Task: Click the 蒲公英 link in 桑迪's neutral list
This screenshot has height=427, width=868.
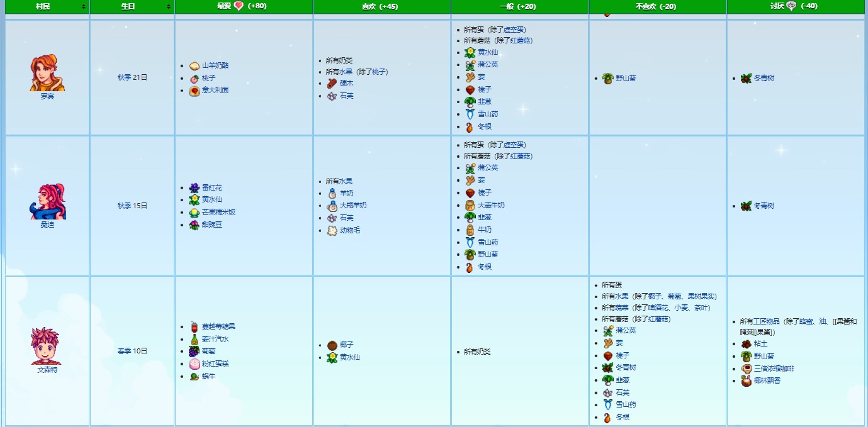Action: (x=488, y=168)
